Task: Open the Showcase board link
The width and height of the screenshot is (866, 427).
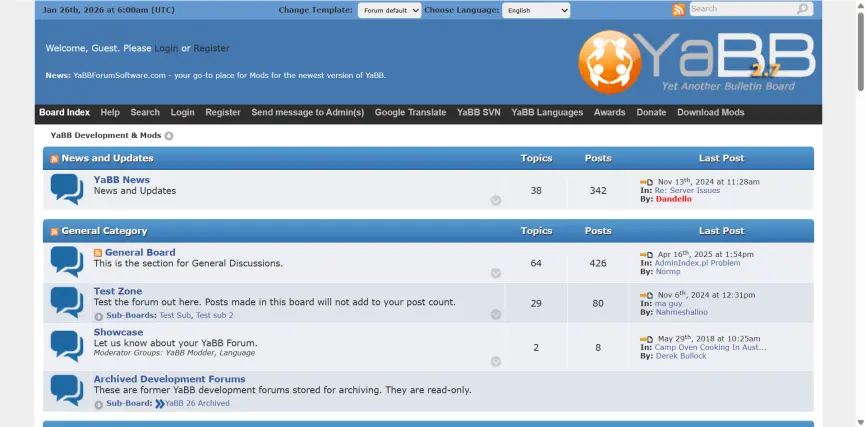Action: 118,332
